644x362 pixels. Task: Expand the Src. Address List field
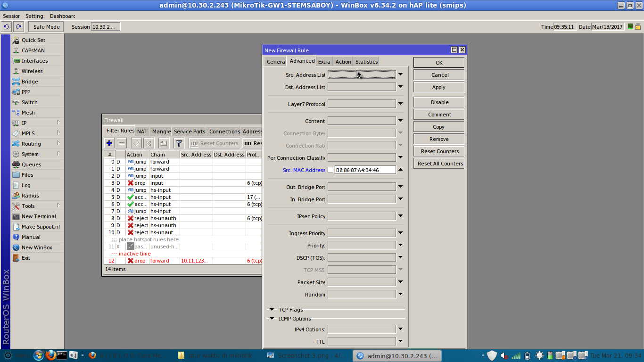click(400, 74)
